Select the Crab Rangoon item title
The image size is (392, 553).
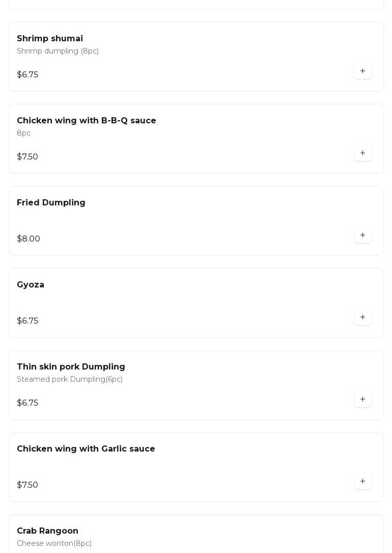pyautogui.click(x=47, y=531)
